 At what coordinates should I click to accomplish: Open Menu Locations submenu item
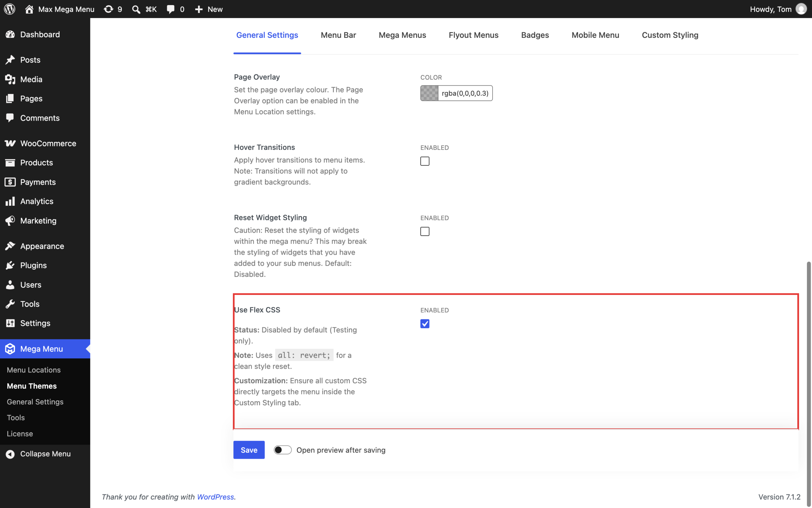[x=34, y=370]
